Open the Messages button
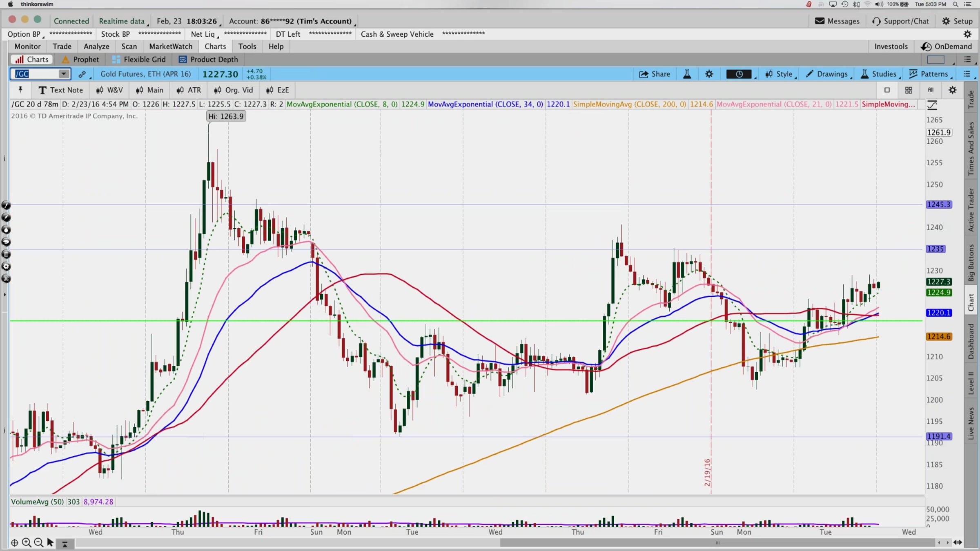Image resolution: width=980 pixels, height=551 pixels. (837, 21)
